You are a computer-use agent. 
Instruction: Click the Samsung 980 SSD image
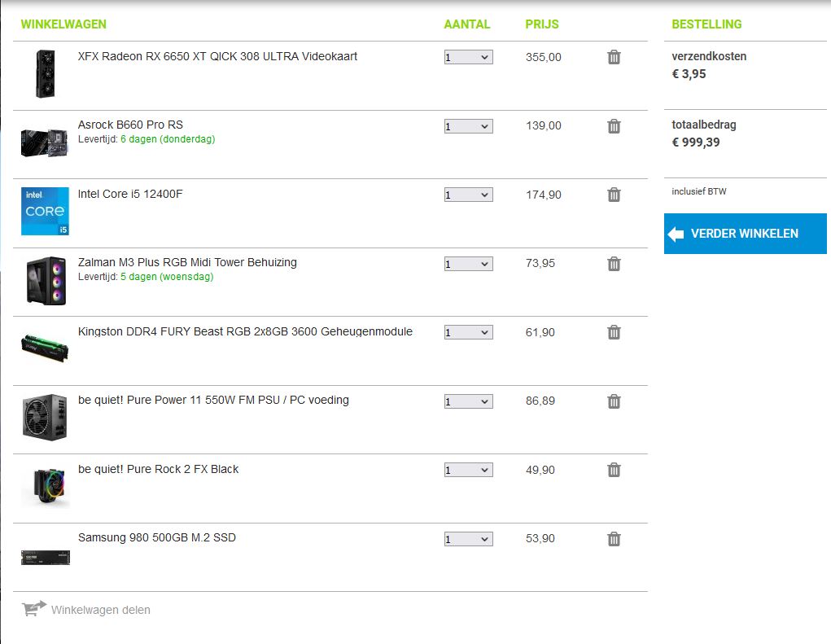coord(46,558)
